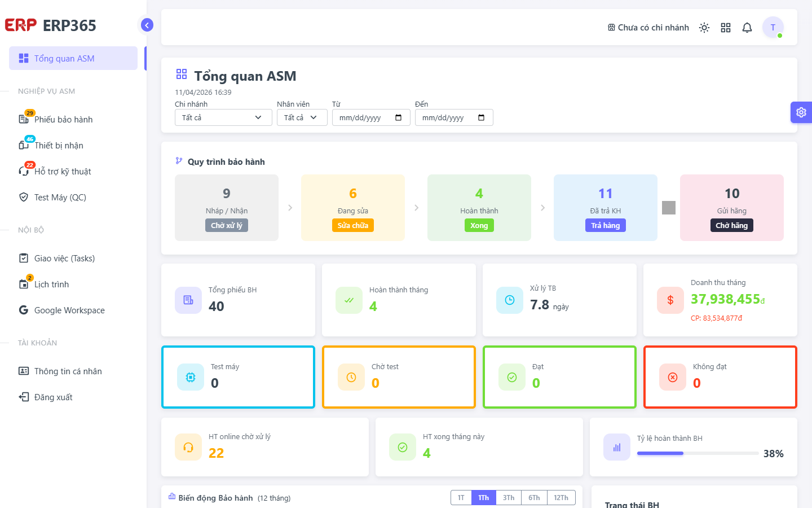Screen dimensions: 812x508
Task: Click Tổng quan ASM heading grid icon
Action: point(182,74)
